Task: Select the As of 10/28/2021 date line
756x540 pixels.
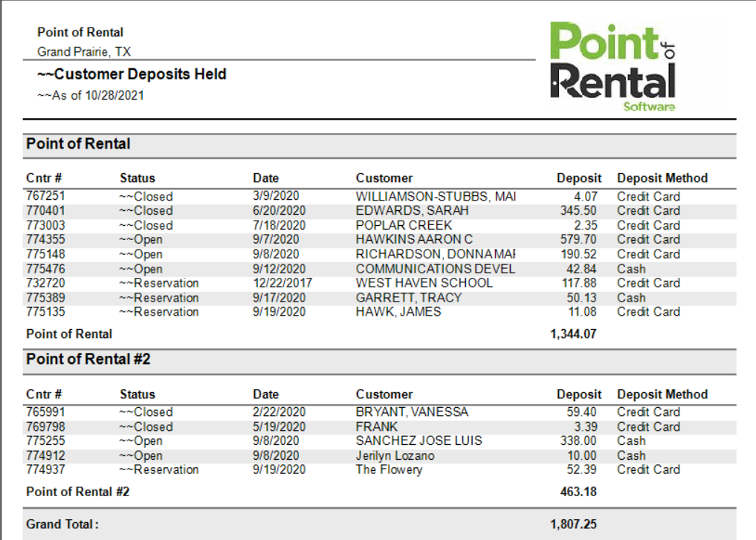Action: (91, 95)
